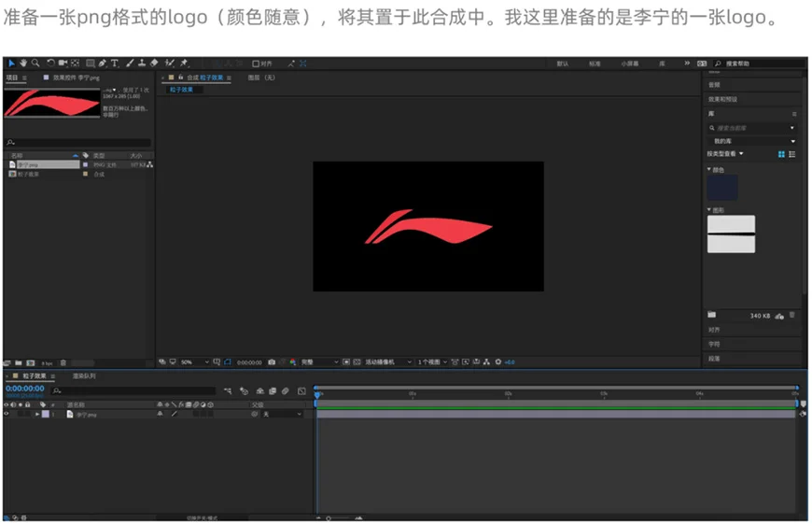Screen dimensions: 812x524
Task: Click the 0:00:00:00 timeline timecode
Action: point(25,389)
